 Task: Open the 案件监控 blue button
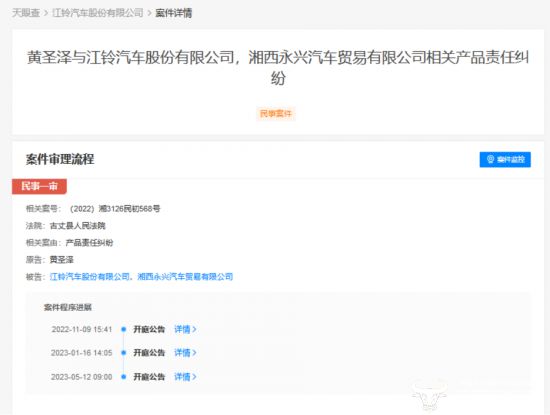[505, 160]
